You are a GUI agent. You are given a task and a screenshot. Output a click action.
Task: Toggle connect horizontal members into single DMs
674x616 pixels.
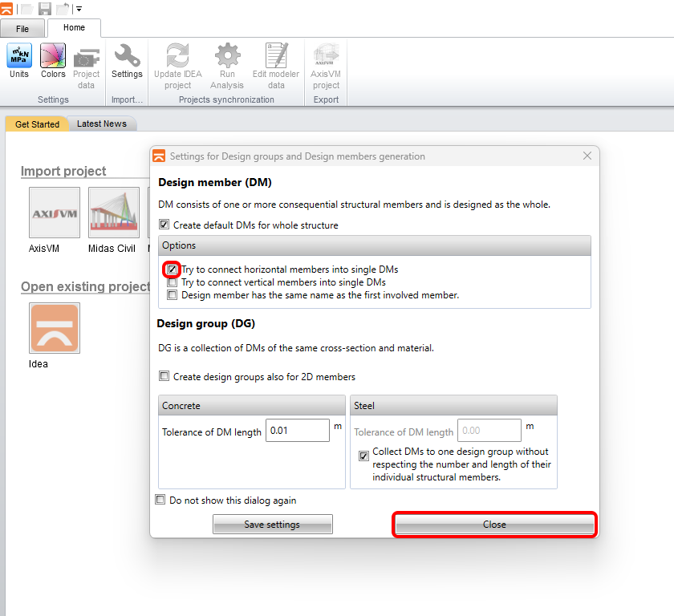coord(172,269)
